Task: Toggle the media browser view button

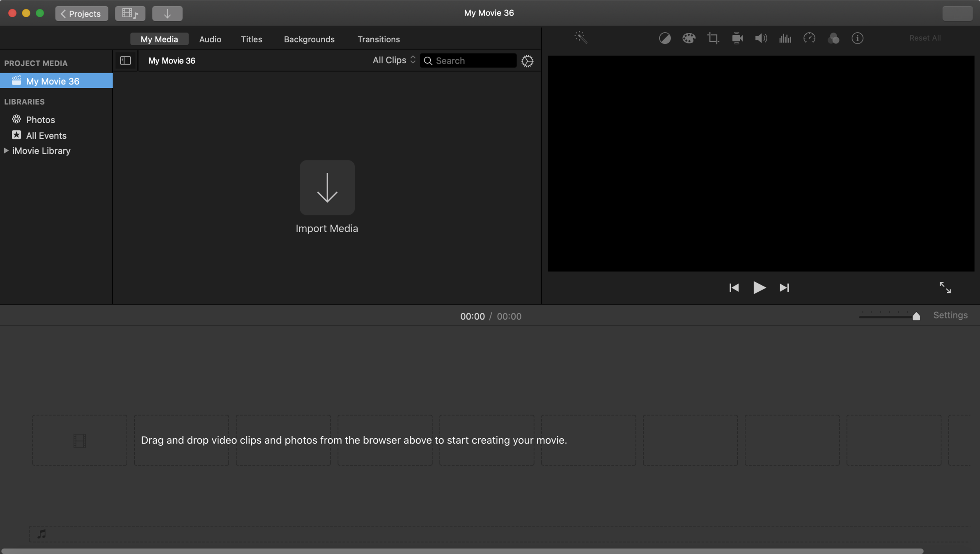Action: pos(130,14)
